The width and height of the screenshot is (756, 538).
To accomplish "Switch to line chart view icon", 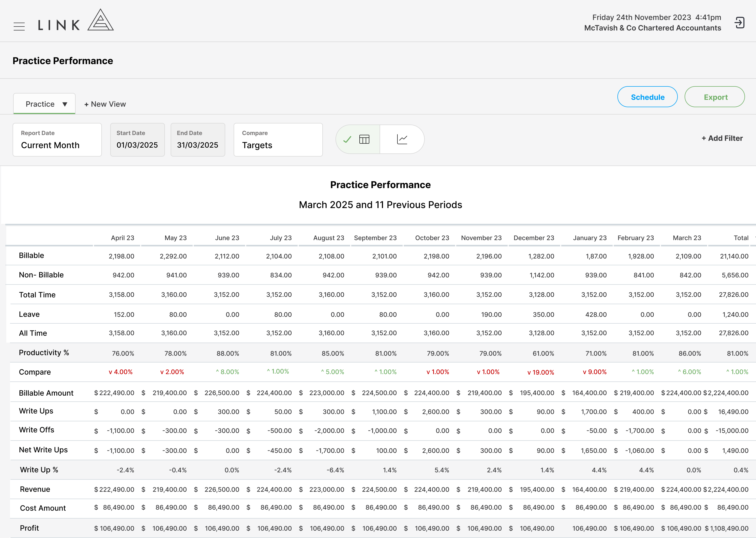I will coord(402,139).
